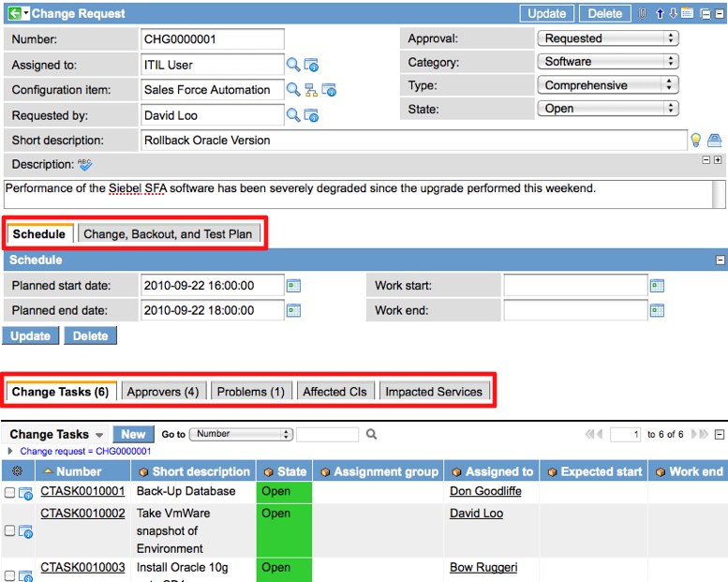
Task: Click the New button in Change Tasks
Action: (133, 435)
